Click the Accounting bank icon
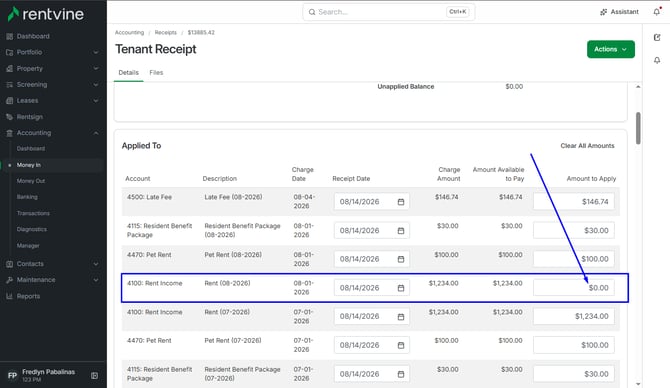This screenshot has height=388, width=670. (9, 133)
